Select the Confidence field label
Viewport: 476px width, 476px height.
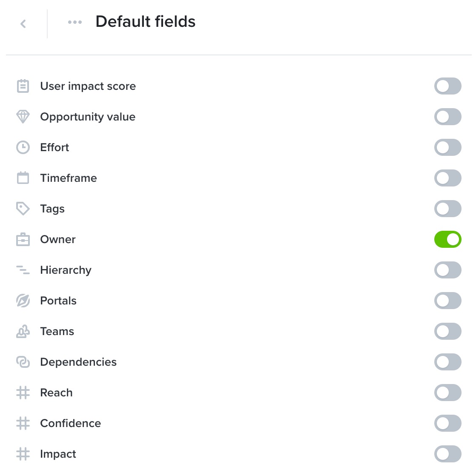point(70,423)
